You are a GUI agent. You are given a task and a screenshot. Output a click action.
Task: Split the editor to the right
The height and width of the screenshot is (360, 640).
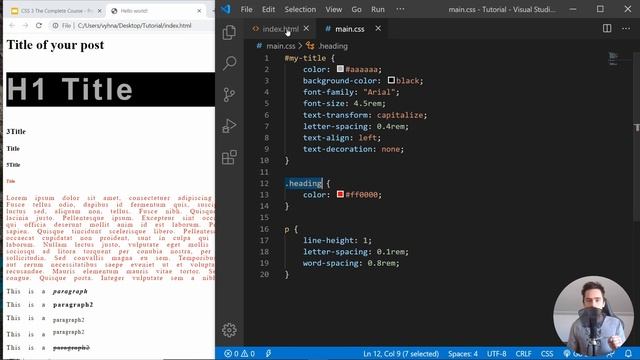tap(607, 28)
